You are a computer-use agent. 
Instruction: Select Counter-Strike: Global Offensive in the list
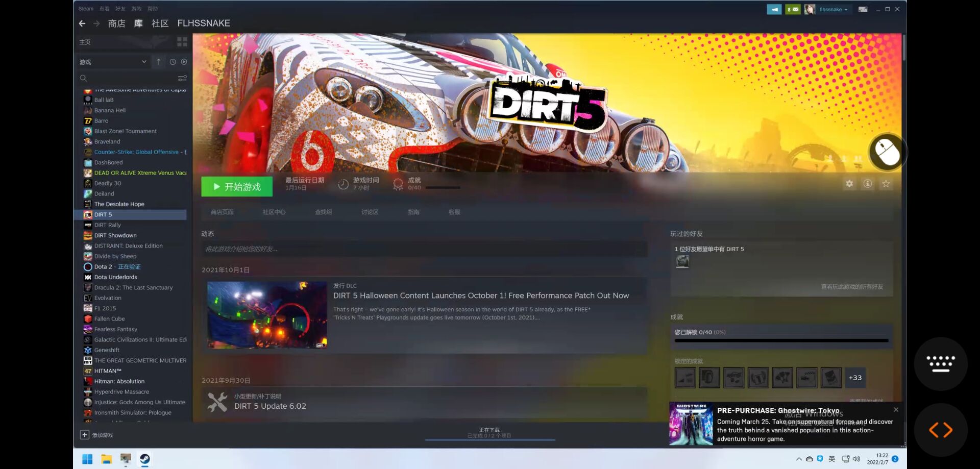click(135, 152)
